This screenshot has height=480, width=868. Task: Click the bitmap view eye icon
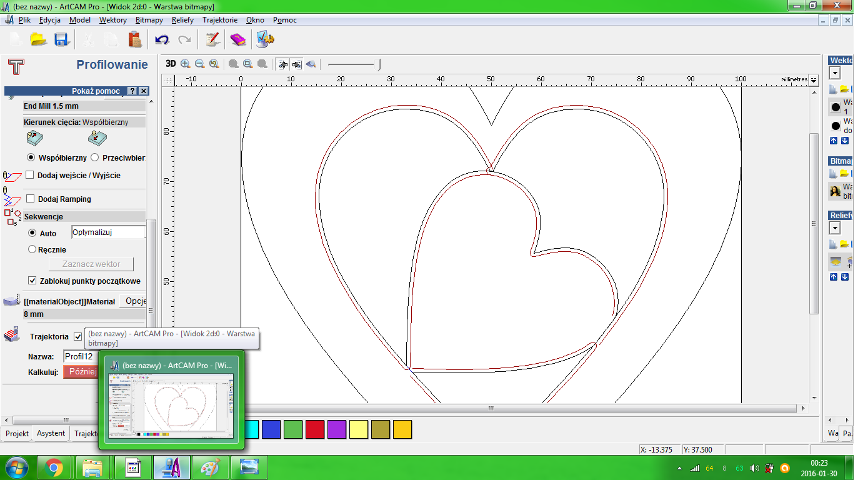(x=311, y=64)
